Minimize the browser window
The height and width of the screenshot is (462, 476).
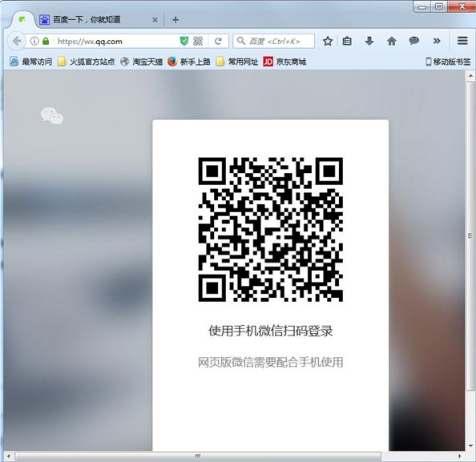pyautogui.click(x=422, y=6)
